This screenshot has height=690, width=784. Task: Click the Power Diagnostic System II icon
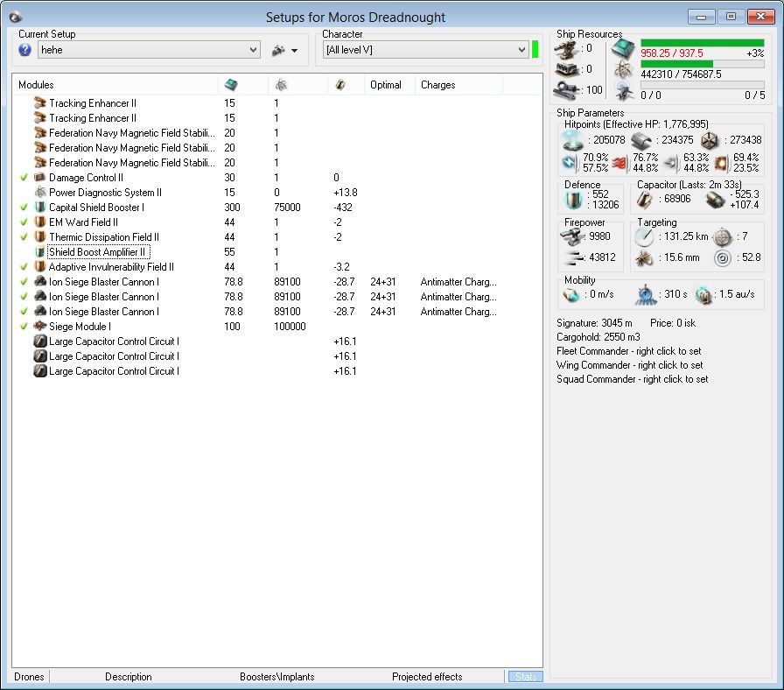(40, 193)
